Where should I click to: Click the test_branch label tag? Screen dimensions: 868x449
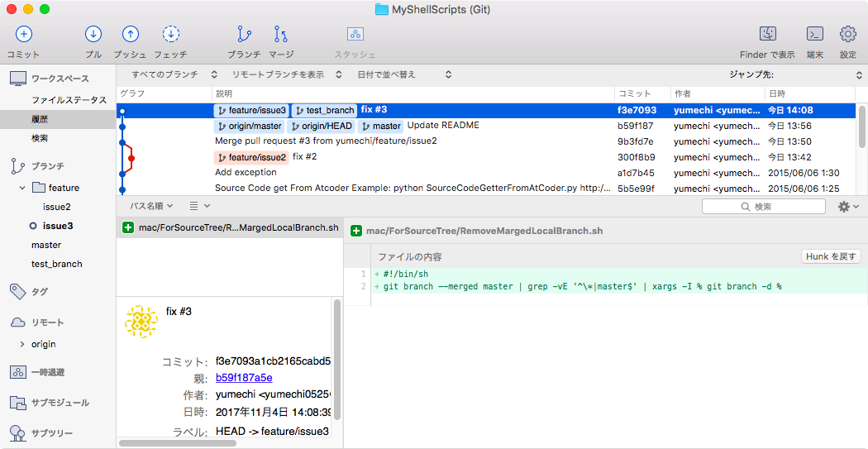click(x=324, y=111)
